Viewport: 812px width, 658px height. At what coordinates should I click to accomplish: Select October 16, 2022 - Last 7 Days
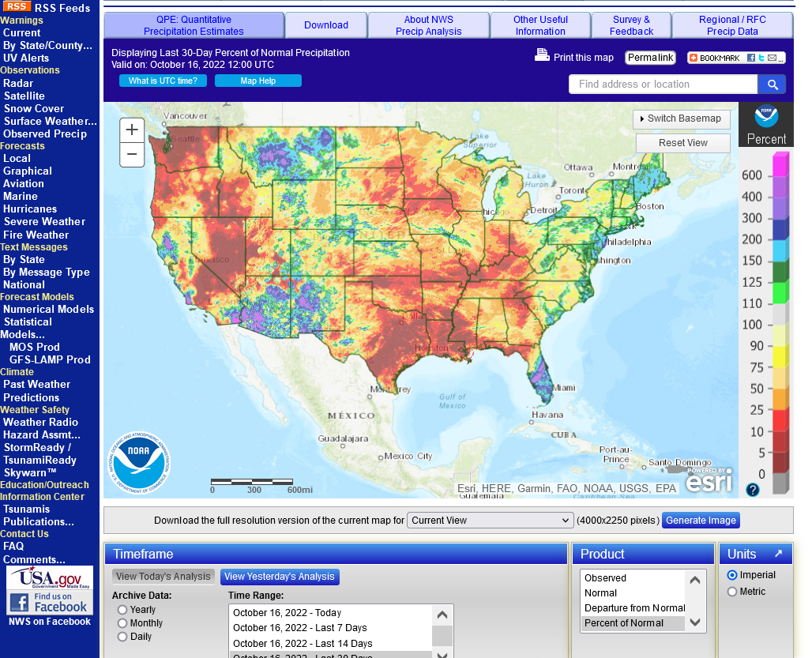pos(330,628)
